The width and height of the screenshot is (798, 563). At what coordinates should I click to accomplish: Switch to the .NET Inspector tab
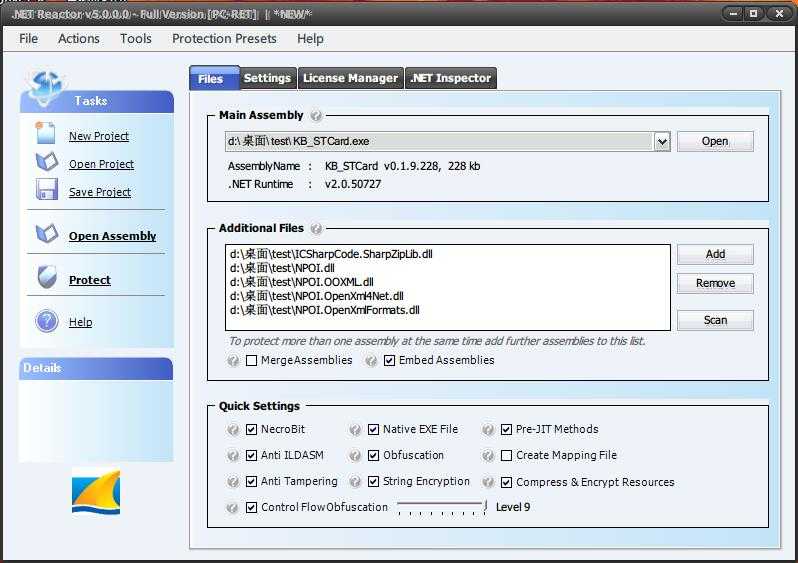click(450, 78)
